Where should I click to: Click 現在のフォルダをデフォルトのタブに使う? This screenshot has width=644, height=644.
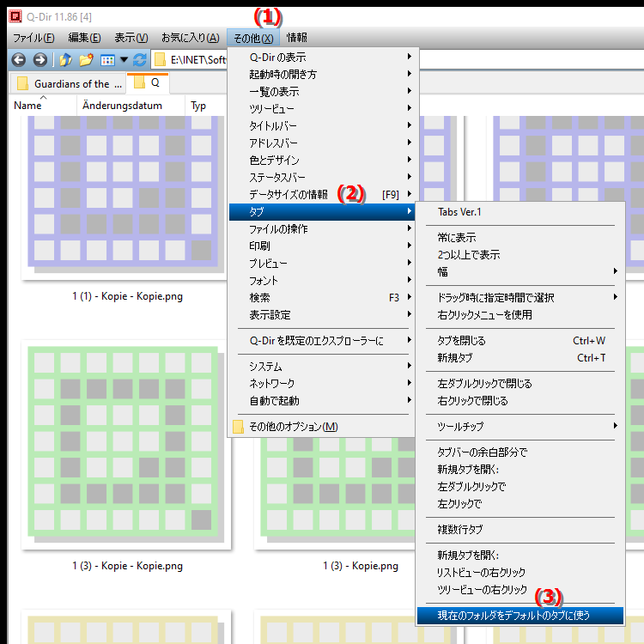point(520,616)
